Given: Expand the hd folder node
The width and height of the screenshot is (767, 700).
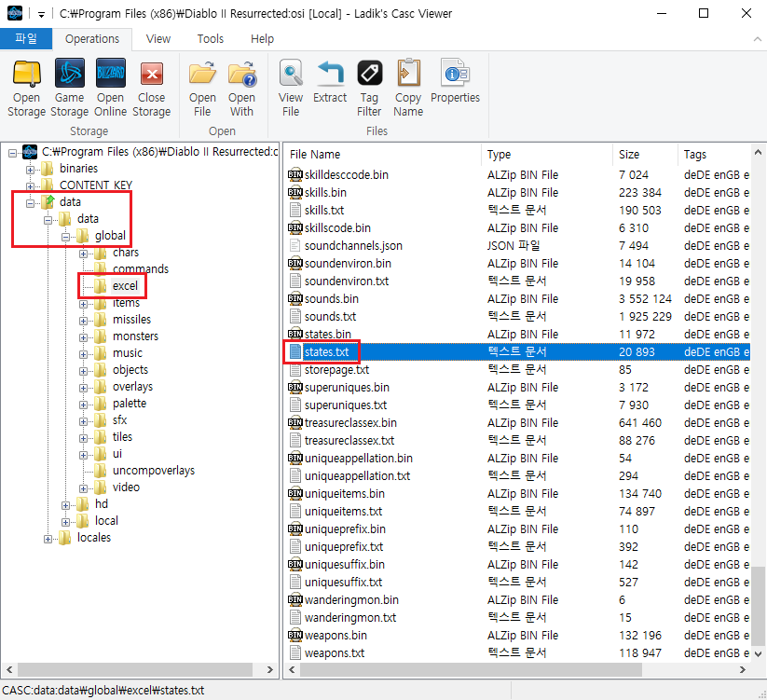Looking at the screenshot, I should pyautogui.click(x=65, y=505).
